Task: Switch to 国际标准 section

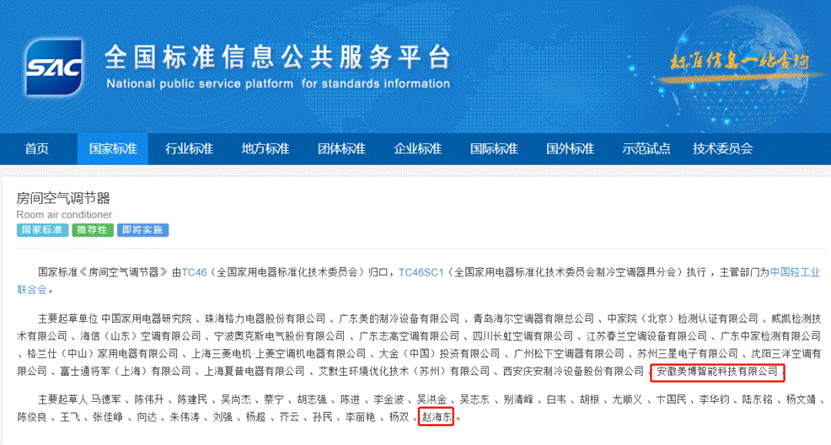Action: click(x=494, y=149)
